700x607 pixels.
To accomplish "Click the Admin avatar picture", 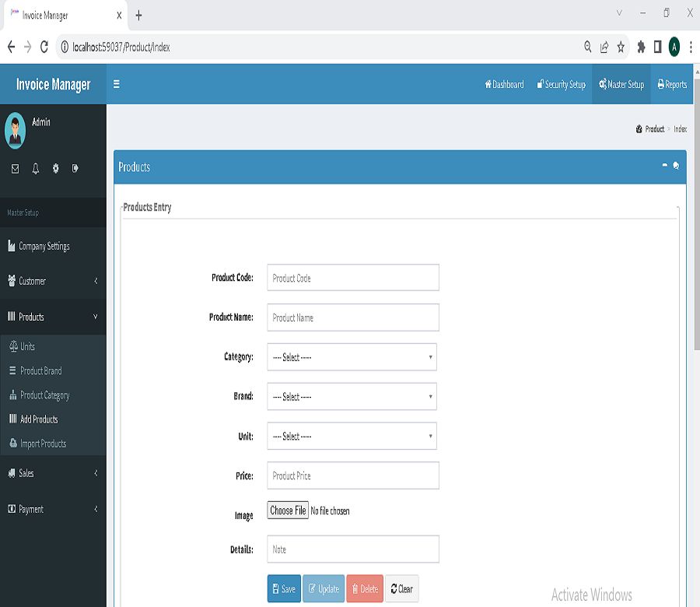I will click(x=16, y=131).
